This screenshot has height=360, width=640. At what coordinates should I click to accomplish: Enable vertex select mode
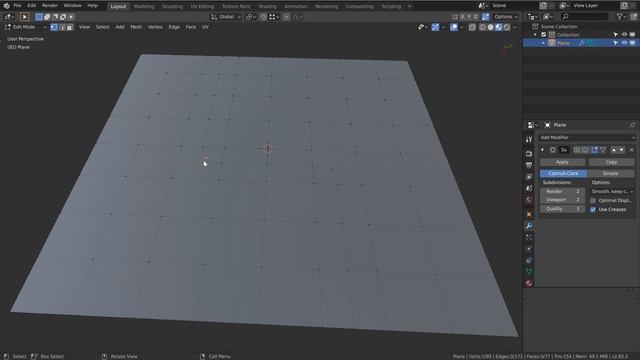pos(54,27)
